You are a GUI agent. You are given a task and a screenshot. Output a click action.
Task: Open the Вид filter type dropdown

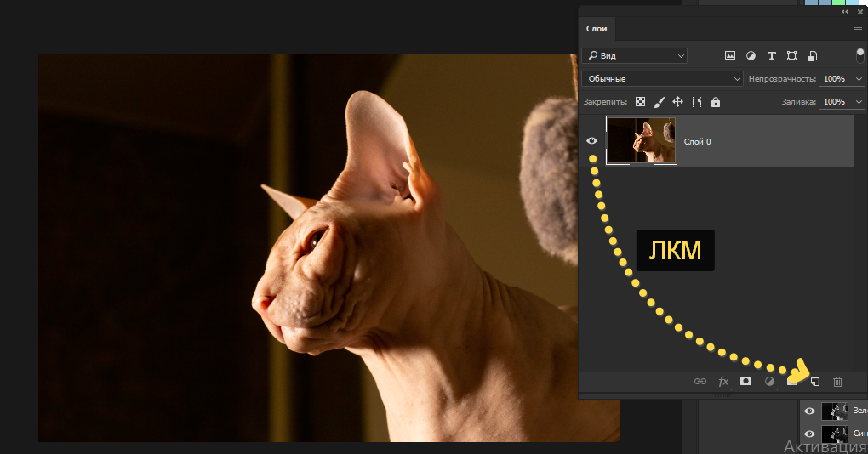[634, 56]
